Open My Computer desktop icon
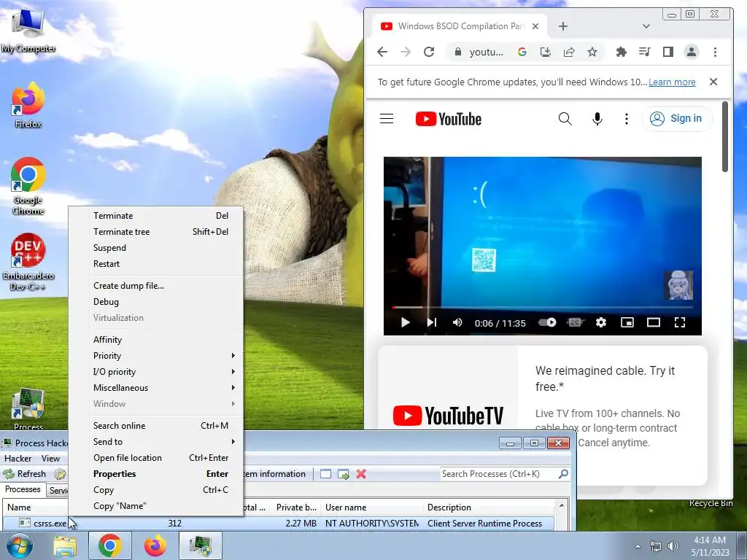The image size is (747, 560). coord(28,29)
